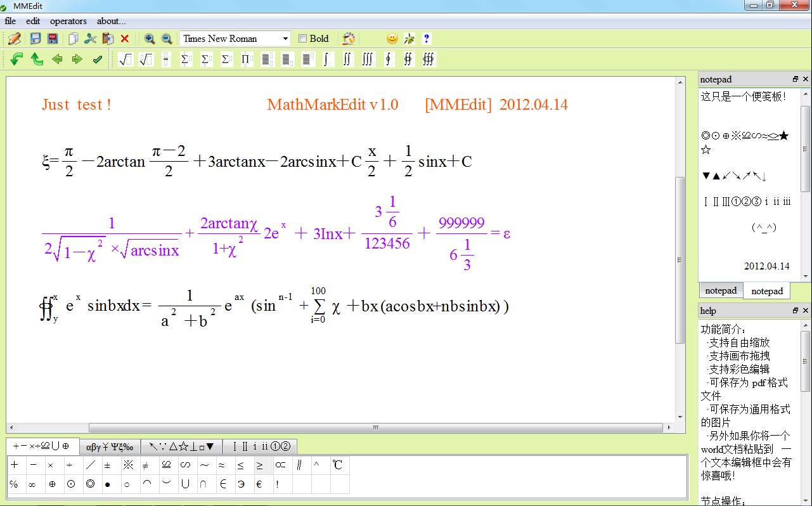
Task: Click the green plant icon
Action: (x=409, y=39)
